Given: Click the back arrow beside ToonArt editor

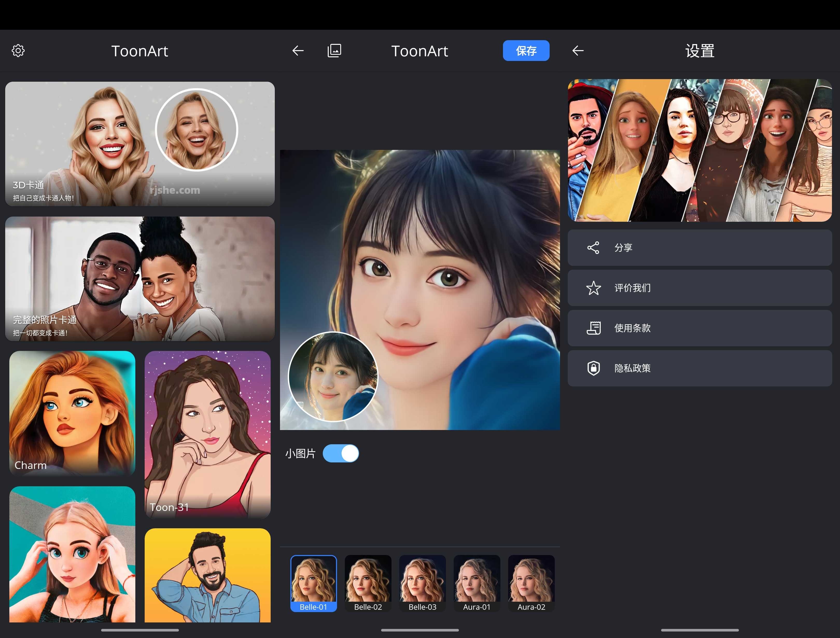Looking at the screenshot, I should pyautogui.click(x=298, y=51).
